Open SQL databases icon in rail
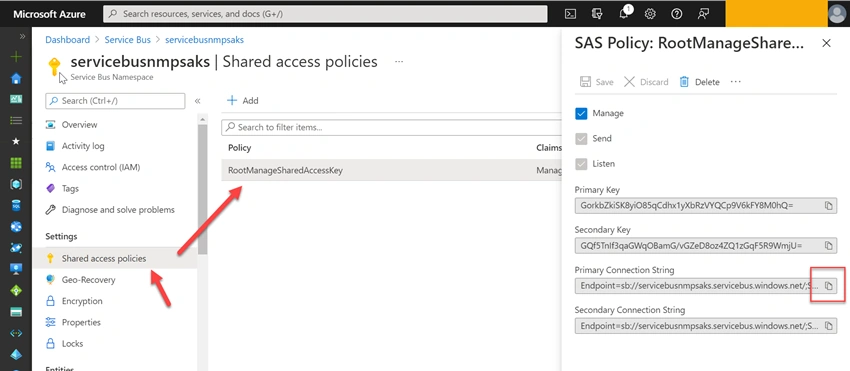The width and height of the screenshot is (850, 371). (16, 206)
